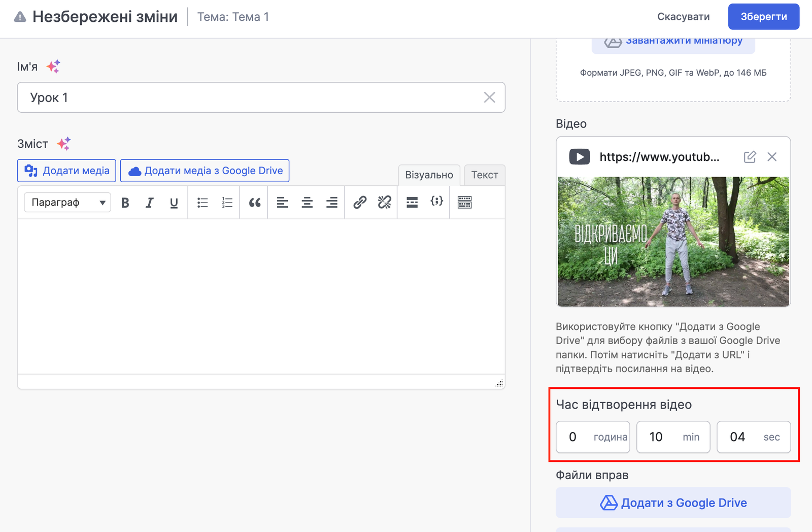The image size is (812, 532).
Task: Align text left
Action: click(x=282, y=203)
